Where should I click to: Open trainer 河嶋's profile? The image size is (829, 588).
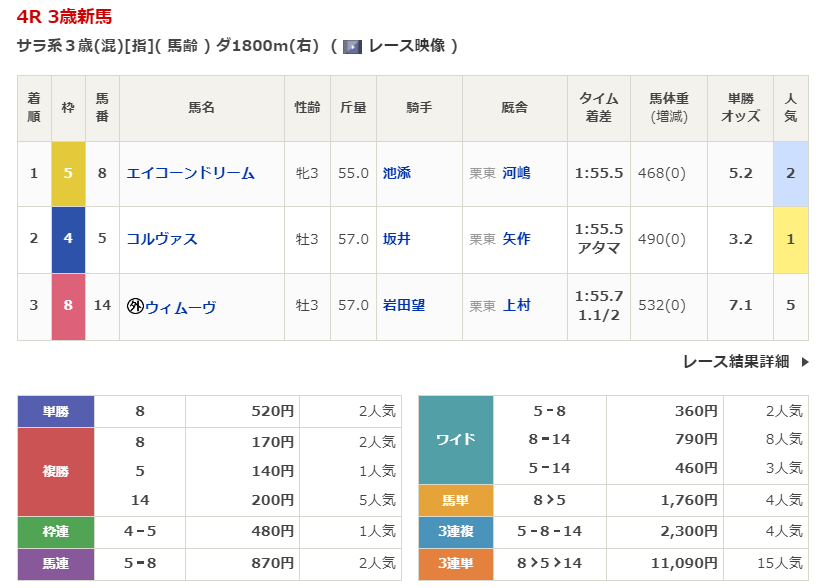point(516,173)
